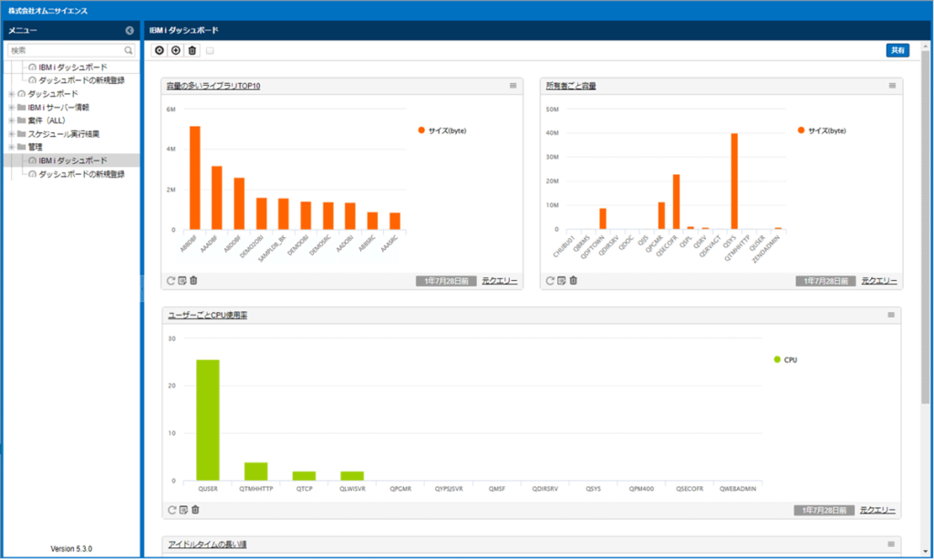Toggle the checkbox beside the toolbar trash icon

tap(210, 51)
